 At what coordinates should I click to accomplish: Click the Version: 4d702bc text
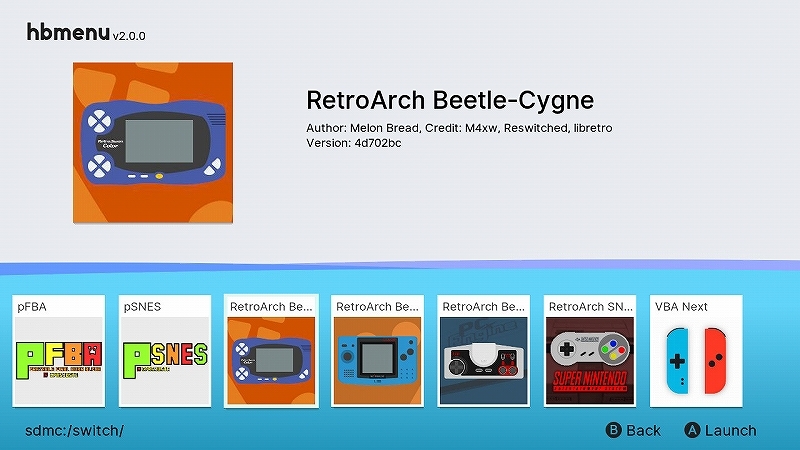pos(354,143)
